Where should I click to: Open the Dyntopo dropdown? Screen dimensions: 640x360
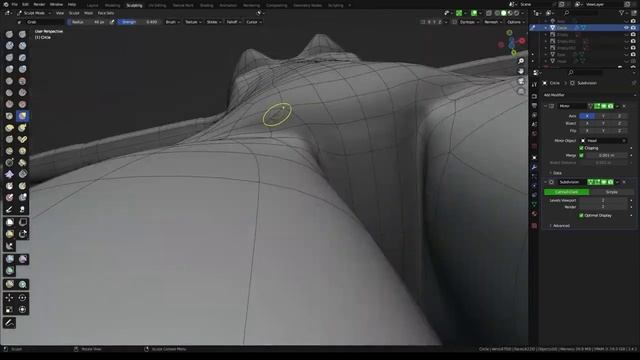(x=469, y=22)
